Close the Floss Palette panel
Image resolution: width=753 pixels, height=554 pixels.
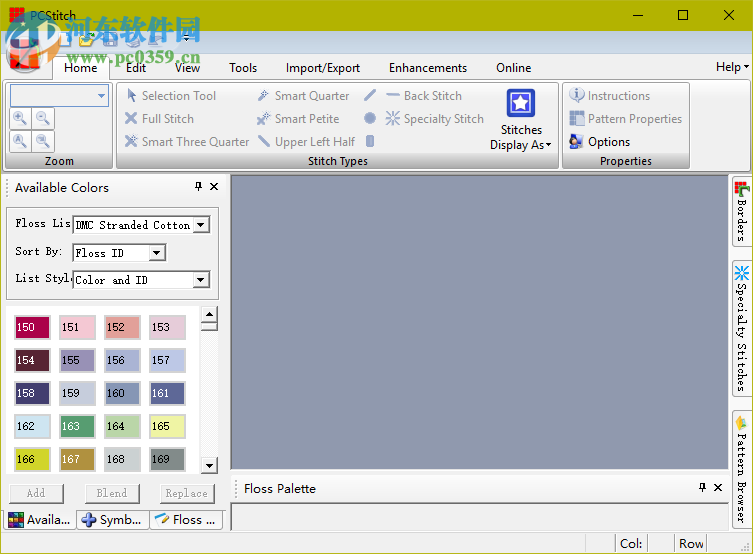coord(718,487)
